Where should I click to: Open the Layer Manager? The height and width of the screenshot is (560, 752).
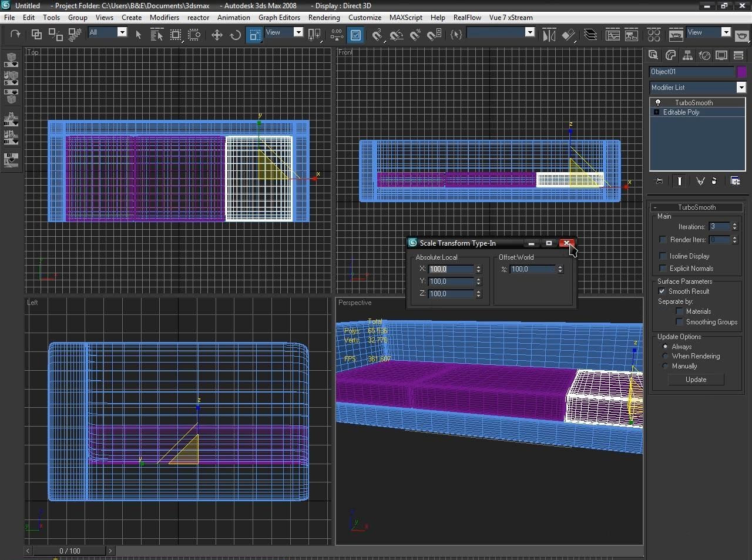590,35
